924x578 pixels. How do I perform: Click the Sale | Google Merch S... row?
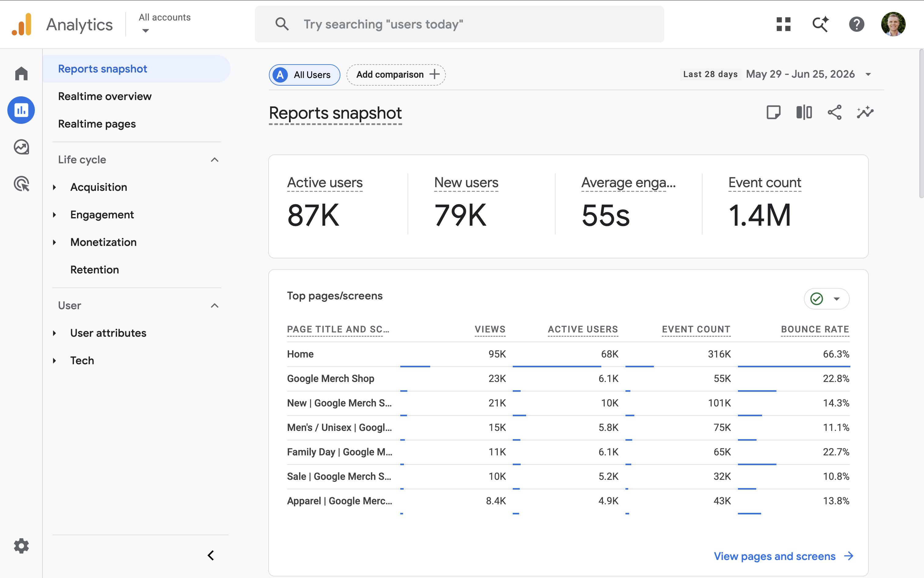click(568, 476)
